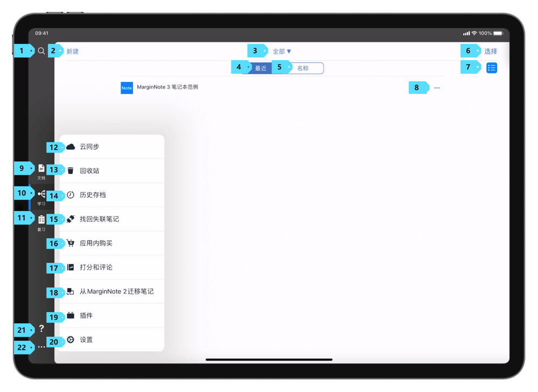Open 设置 settings menu item

[x=86, y=340]
